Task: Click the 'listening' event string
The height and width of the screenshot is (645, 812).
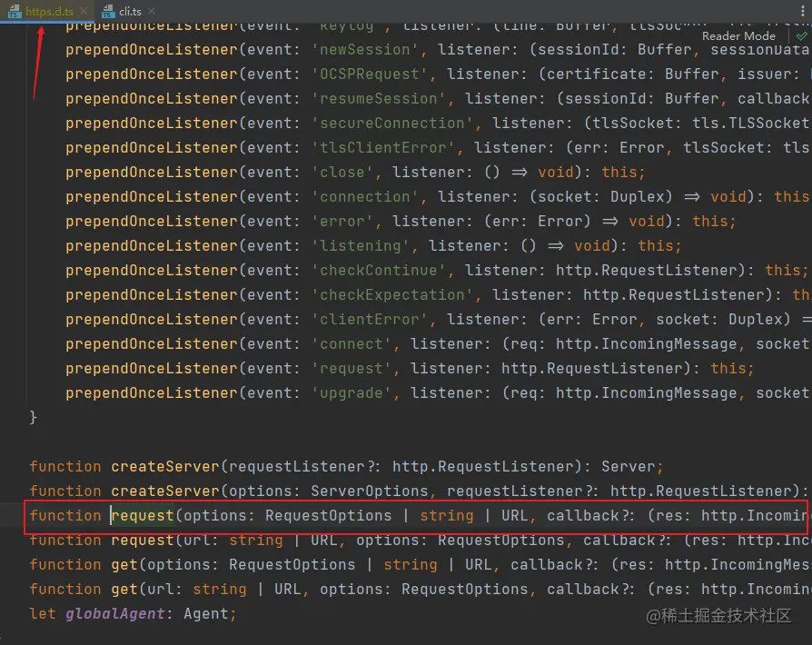Action: point(361,245)
